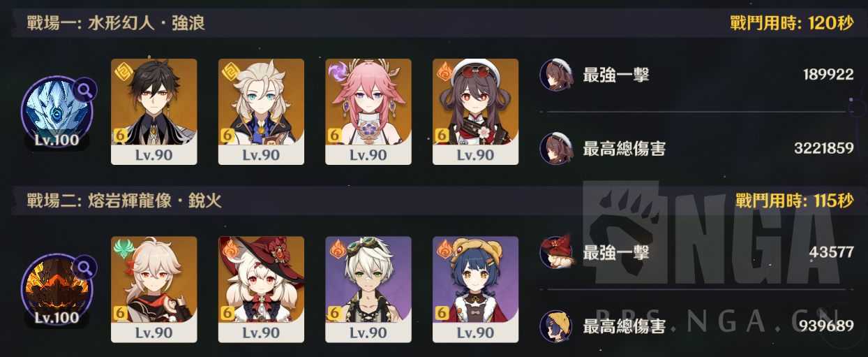Select Xiangling character card in second team
This screenshot has height=357, width=868.
(476, 289)
